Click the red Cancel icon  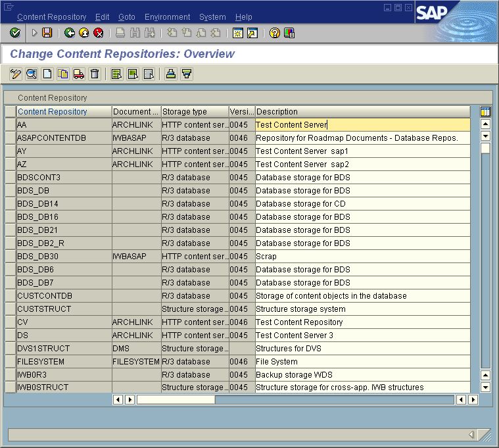point(99,33)
